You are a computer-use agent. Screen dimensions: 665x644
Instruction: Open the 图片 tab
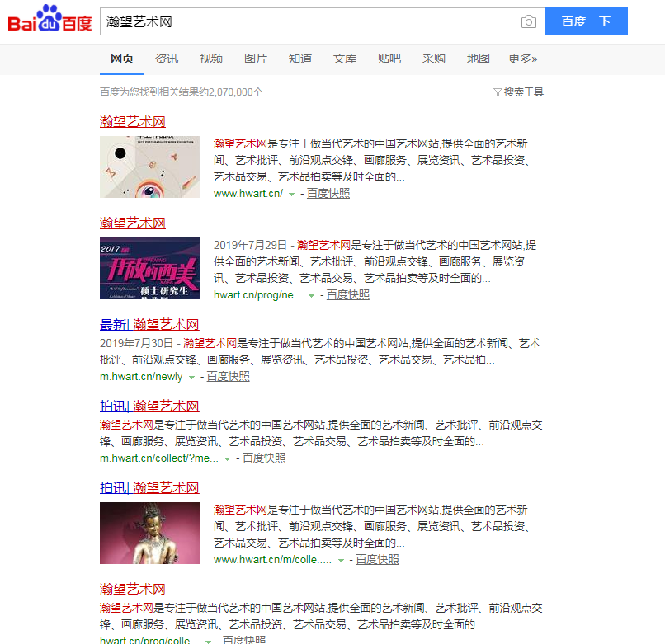256,59
